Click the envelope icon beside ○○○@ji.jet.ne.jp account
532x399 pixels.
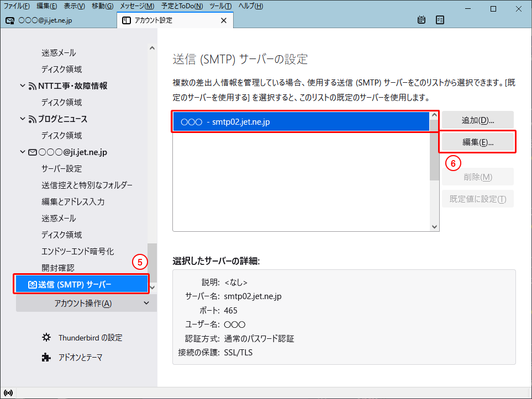tap(33, 152)
